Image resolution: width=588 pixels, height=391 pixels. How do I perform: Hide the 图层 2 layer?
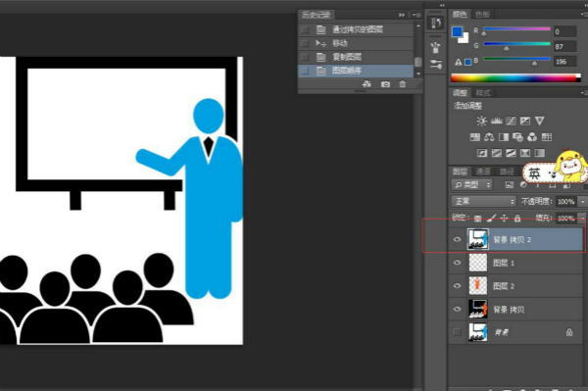tap(457, 286)
